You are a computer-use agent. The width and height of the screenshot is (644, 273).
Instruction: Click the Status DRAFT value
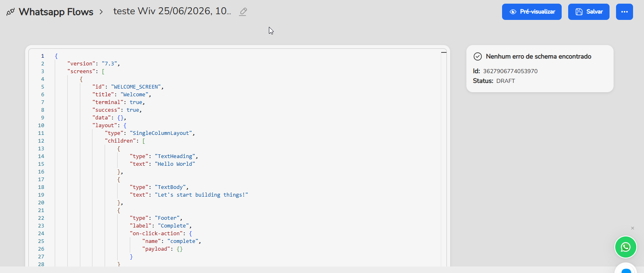[506, 81]
